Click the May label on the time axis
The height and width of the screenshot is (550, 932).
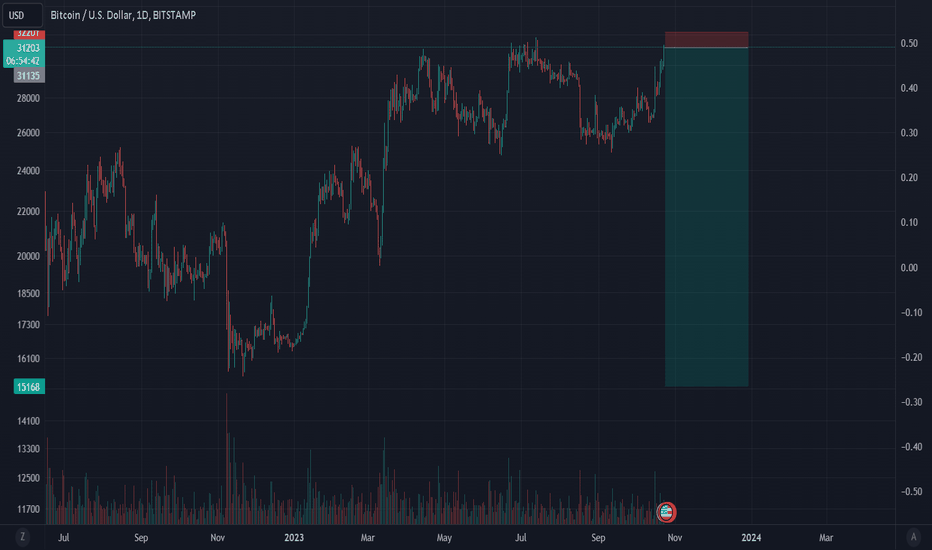(x=444, y=537)
